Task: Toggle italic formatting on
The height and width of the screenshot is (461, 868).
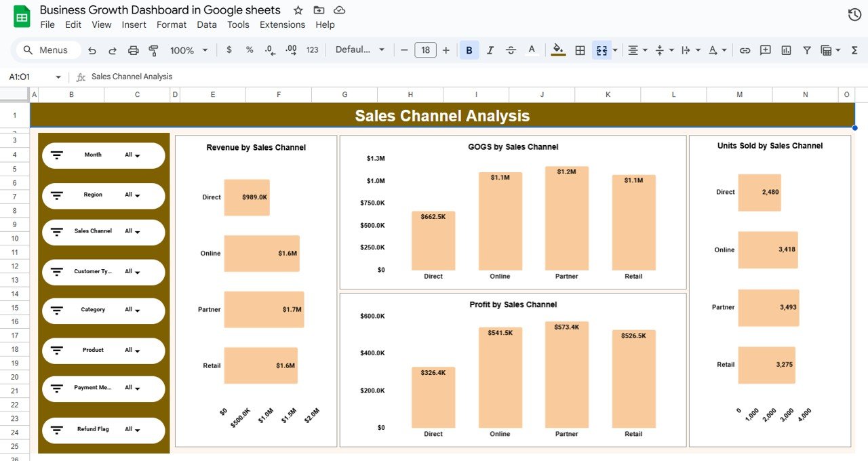Action: pyautogui.click(x=490, y=49)
